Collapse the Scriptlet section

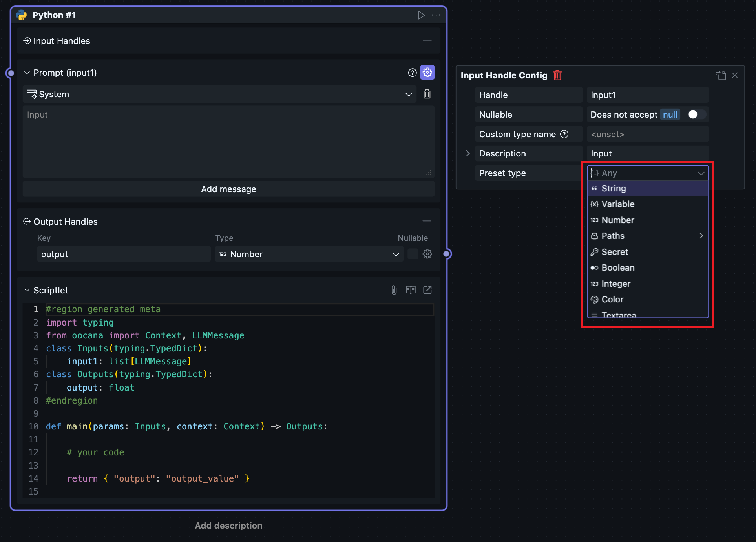click(x=27, y=290)
